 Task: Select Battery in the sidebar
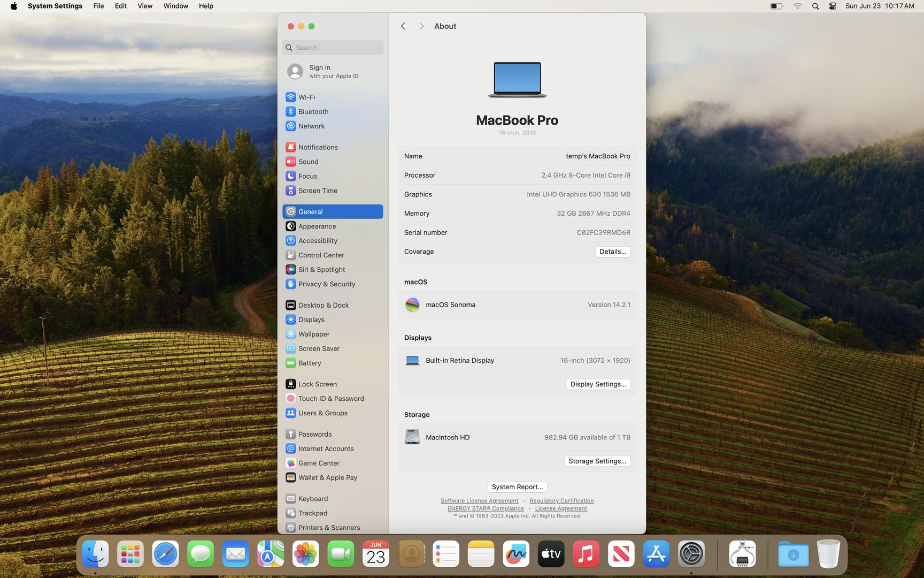(x=333, y=363)
